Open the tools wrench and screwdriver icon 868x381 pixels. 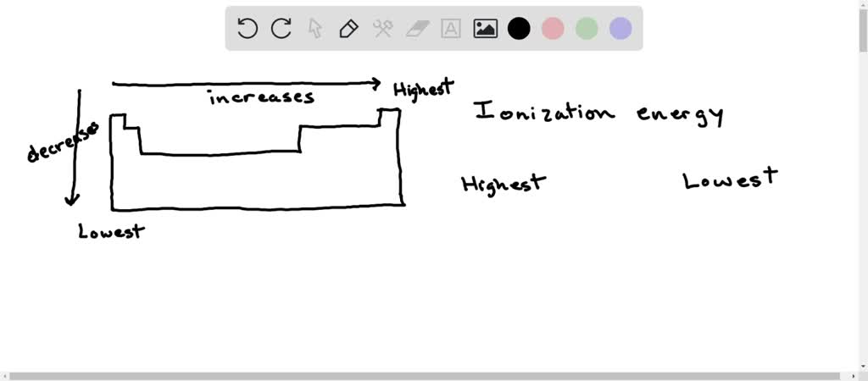click(x=382, y=28)
